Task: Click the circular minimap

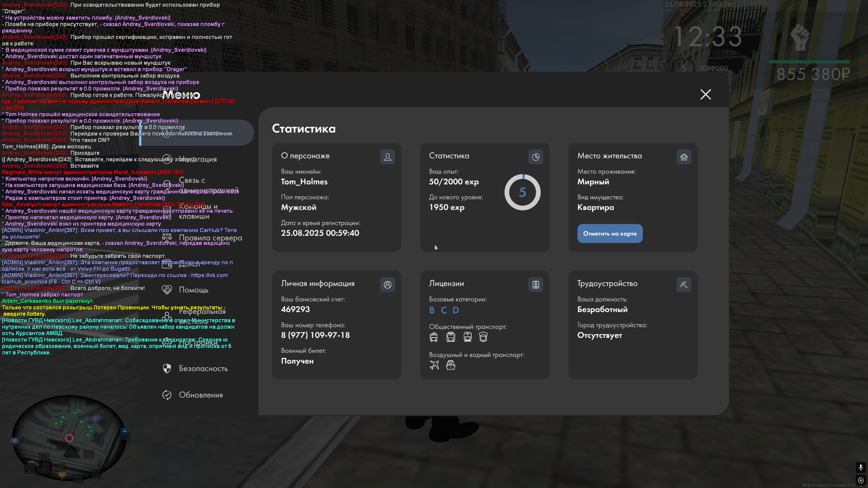Action: (x=69, y=438)
